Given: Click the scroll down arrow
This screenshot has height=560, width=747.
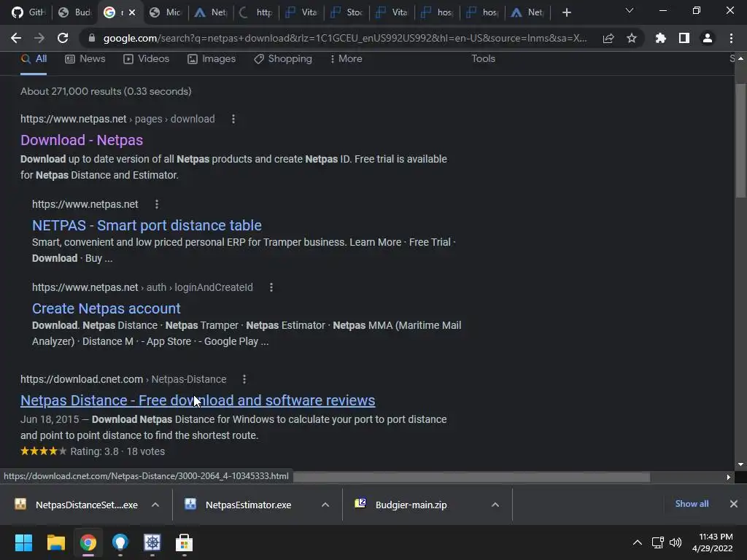Looking at the screenshot, I should pos(740,464).
